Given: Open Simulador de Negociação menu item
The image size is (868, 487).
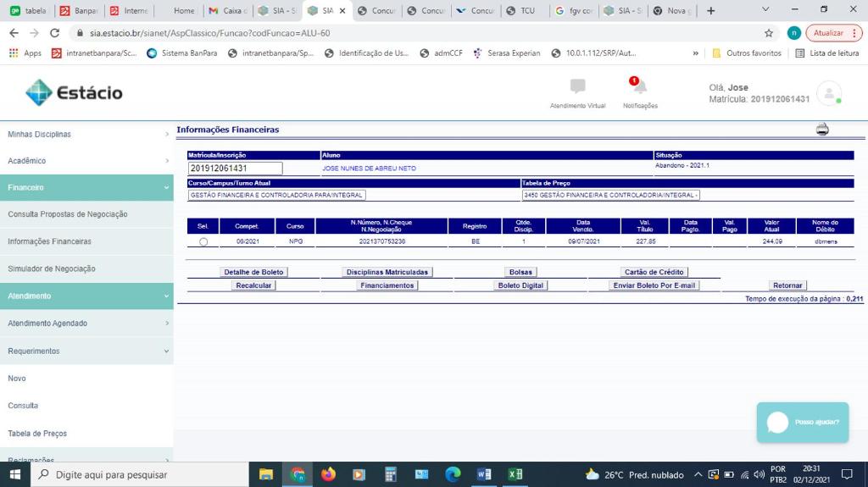Looking at the screenshot, I should click(52, 268).
